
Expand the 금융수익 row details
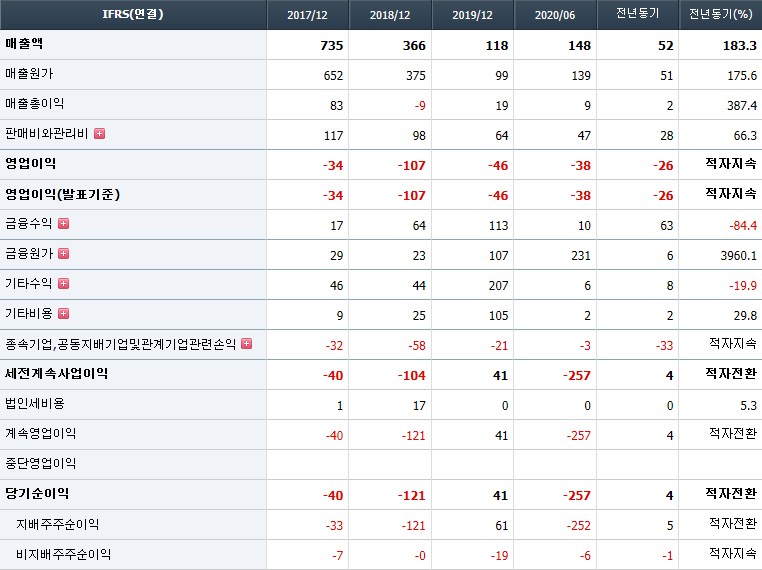[x=64, y=224]
